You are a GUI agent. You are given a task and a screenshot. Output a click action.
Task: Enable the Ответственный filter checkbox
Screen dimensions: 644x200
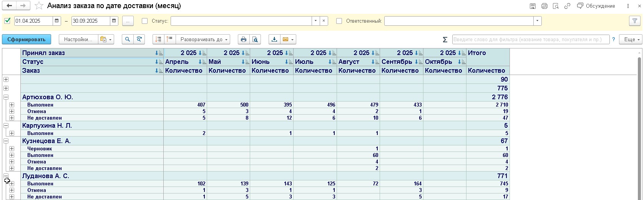tap(339, 21)
